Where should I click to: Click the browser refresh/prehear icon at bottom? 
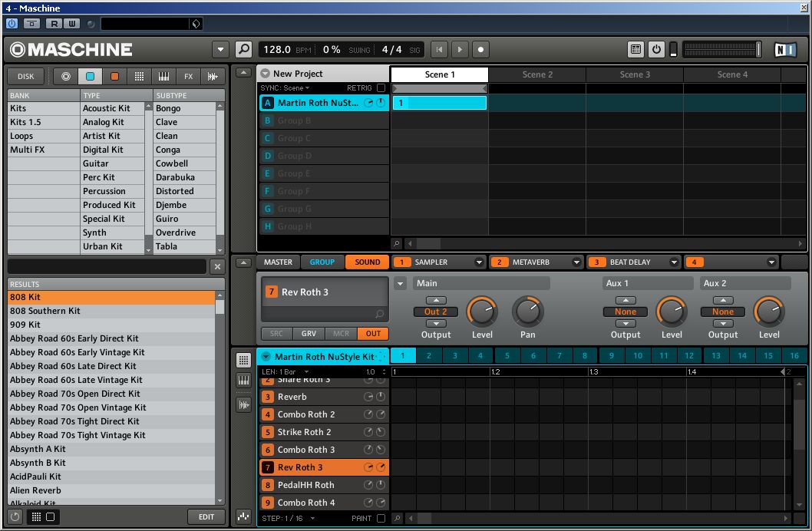point(15,516)
